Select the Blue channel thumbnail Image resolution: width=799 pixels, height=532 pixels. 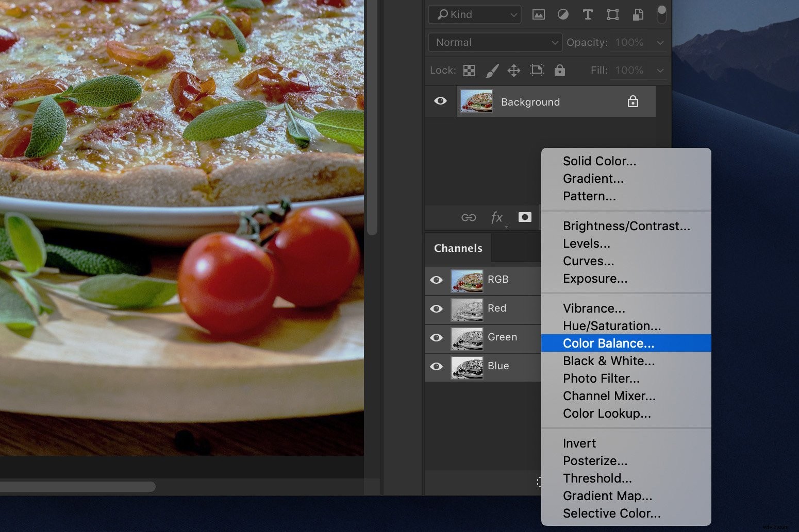point(467,367)
